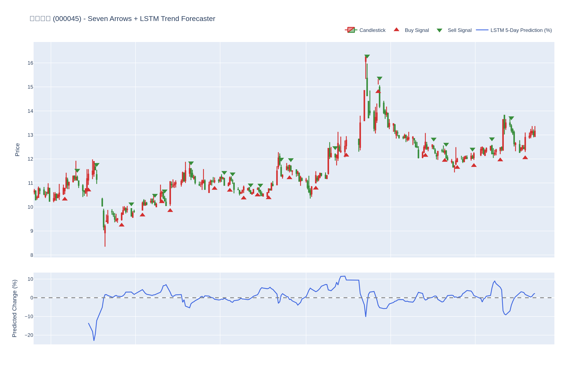Click the lowest trough of the blue LSTM line
588x378 pixels.
[94, 340]
